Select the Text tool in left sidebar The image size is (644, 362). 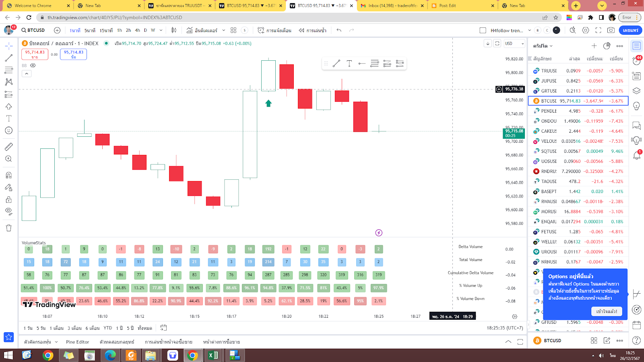[x=9, y=118]
